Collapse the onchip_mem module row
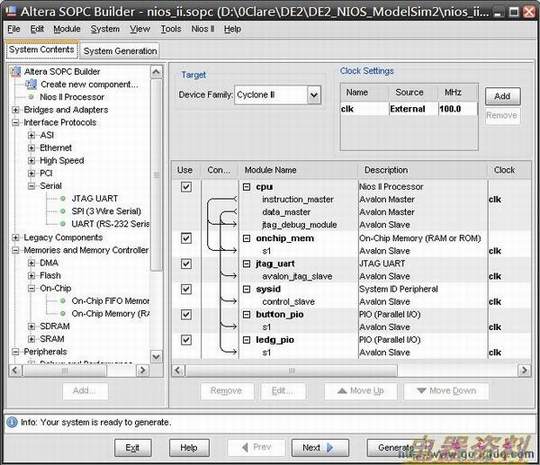Screen dimensions: 540x465 (247, 238)
